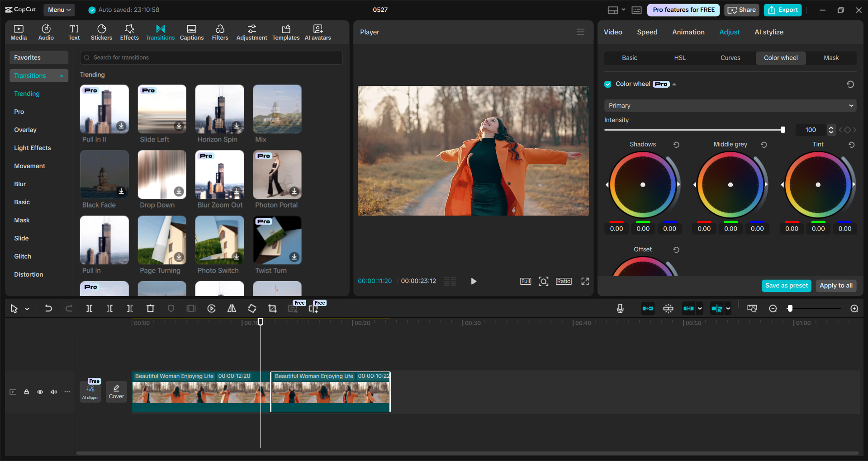Screen dimensions: 868x461
Task: Open the Templates panel
Action: click(x=286, y=32)
